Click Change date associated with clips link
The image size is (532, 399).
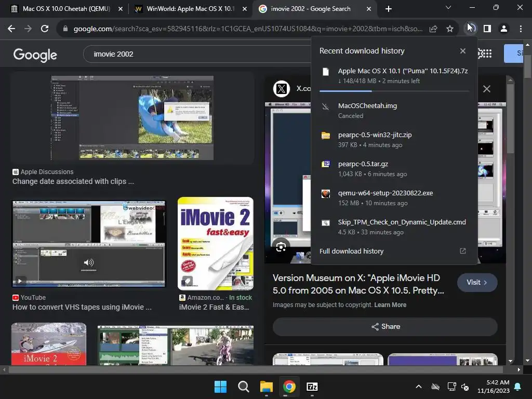pos(73,181)
